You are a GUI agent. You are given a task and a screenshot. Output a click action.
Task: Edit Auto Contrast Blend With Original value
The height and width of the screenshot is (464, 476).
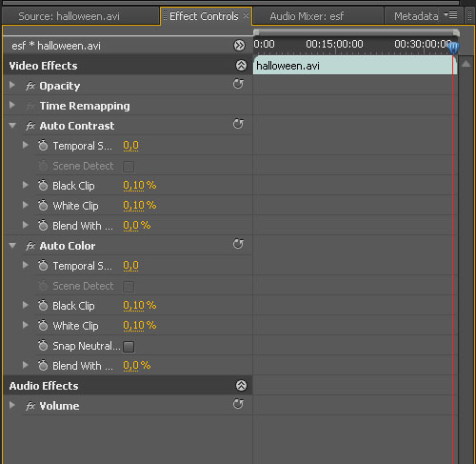tap(130, 226)
